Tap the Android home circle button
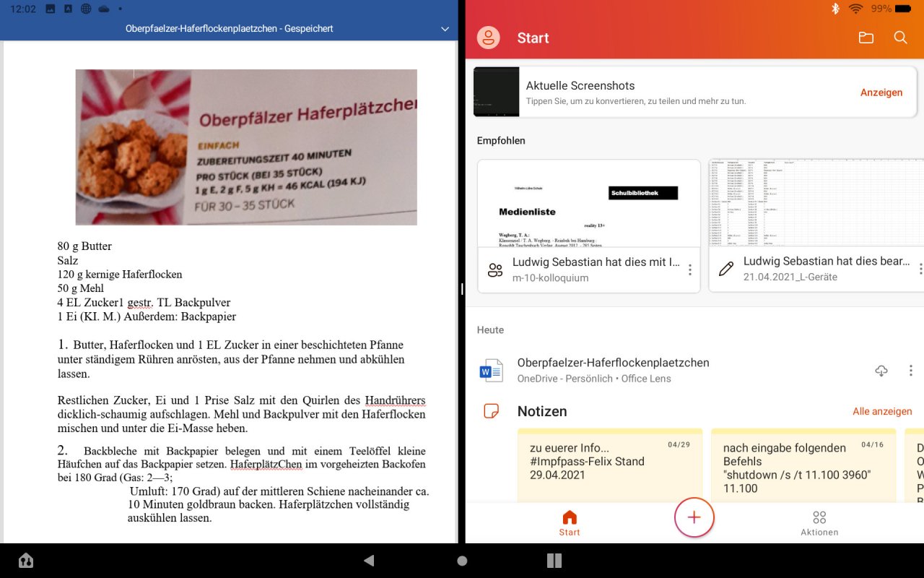The width and height of the screenshot is (924, 578). point(462,561)
